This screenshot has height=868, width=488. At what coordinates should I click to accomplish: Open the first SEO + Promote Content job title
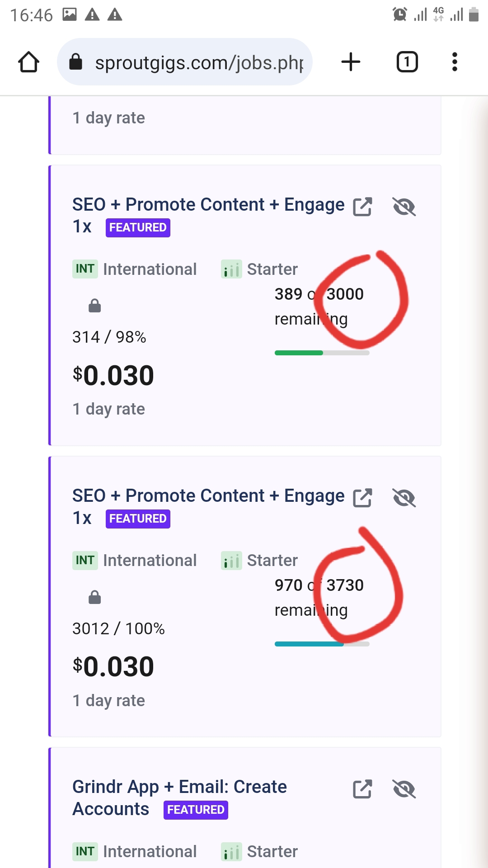(208, 205)
